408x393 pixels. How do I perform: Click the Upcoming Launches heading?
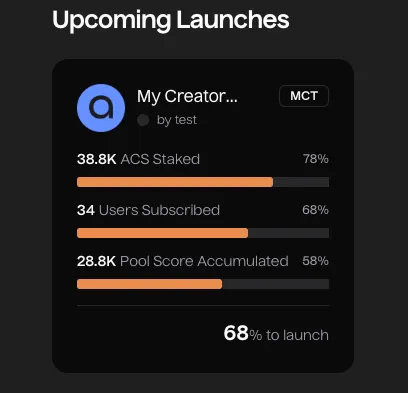tap(171, 20)
